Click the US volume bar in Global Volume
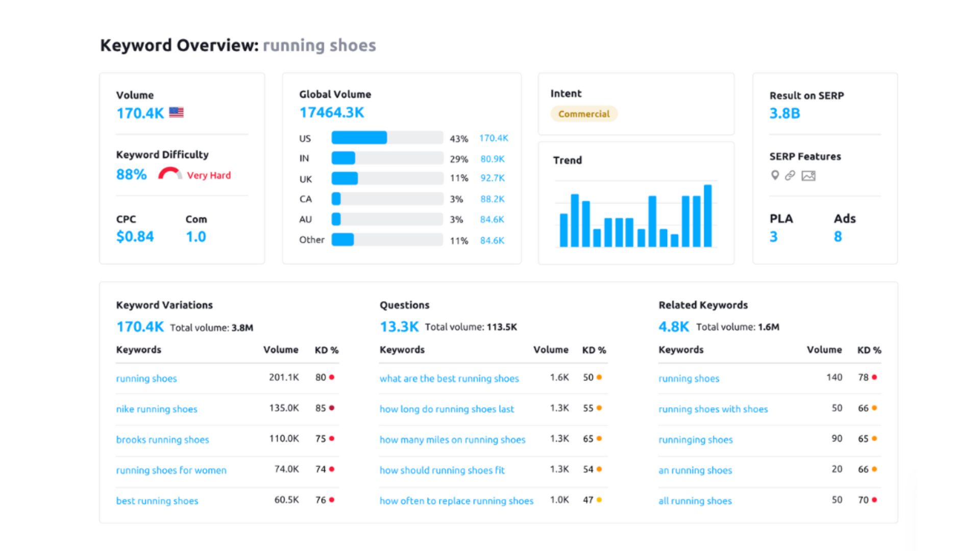The image size is (980, 551). (x=359, y=138)
